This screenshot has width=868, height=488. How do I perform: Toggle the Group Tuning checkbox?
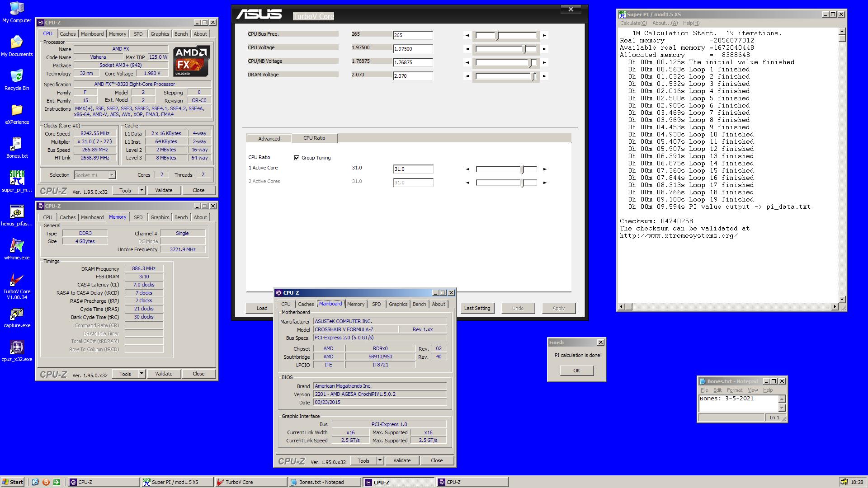pyautogui.click(x=297, y=158)
